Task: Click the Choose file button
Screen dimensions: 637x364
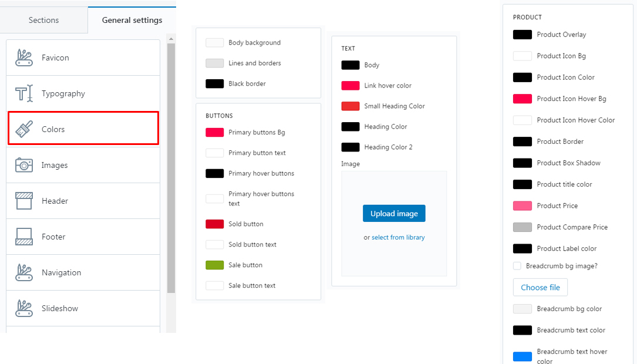Action: tap(540, 288)
